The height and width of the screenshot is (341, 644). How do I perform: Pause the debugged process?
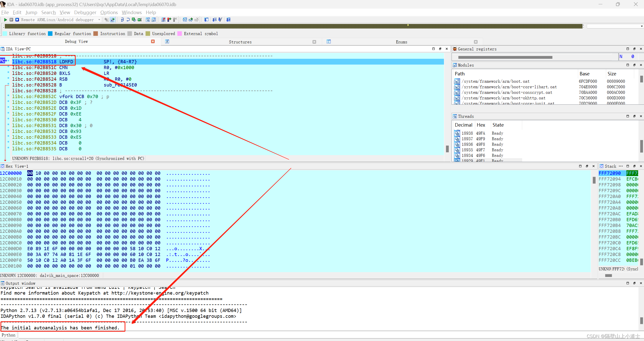pyautogui.click(x=11, y=20)
